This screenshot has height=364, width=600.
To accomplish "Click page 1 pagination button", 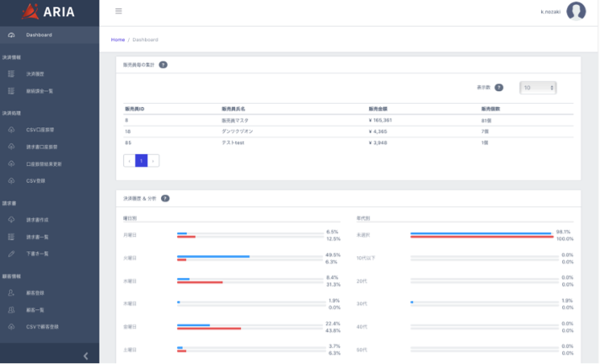I will click(x=142, y=160).
